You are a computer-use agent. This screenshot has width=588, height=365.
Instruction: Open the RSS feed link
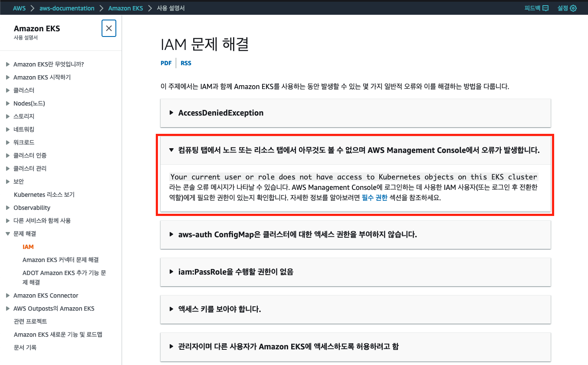point(186,63)
